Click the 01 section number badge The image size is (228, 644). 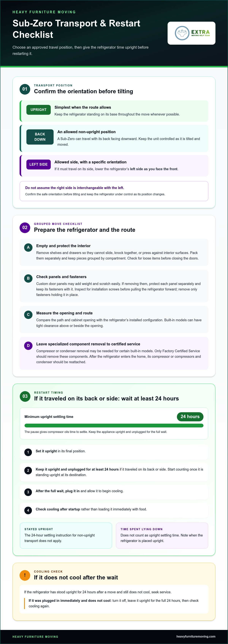[25, 89]
